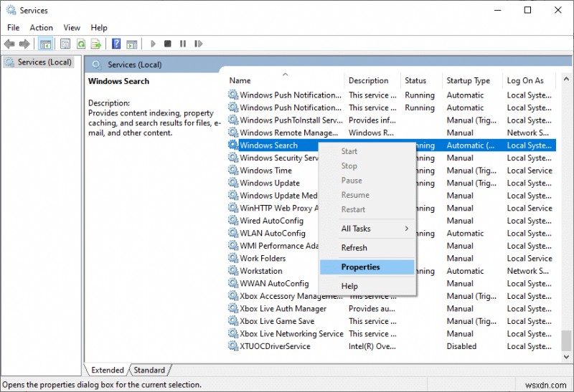The image size is (574, 392).
Task: Click the Back arrow toolbar icon
Action: [9, 44]
